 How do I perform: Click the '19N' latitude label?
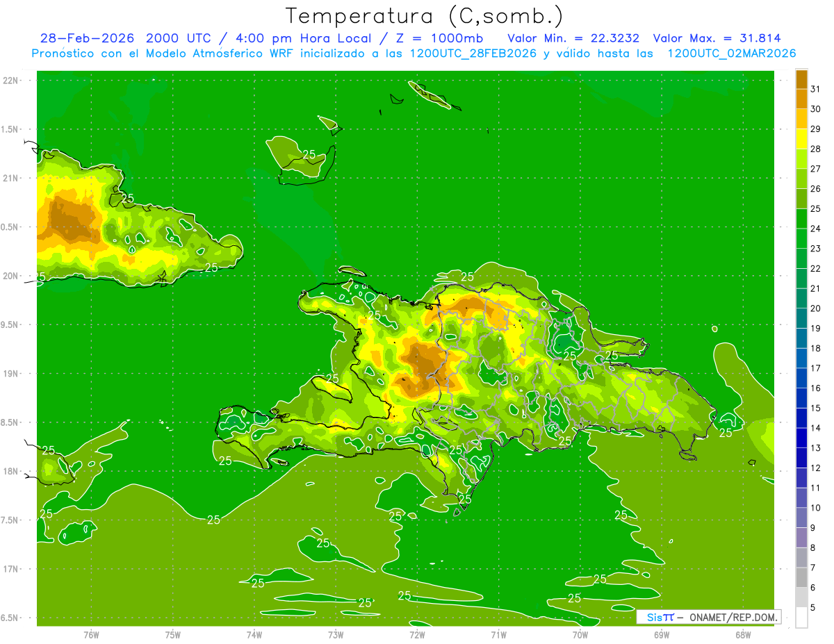pos(10,374)
